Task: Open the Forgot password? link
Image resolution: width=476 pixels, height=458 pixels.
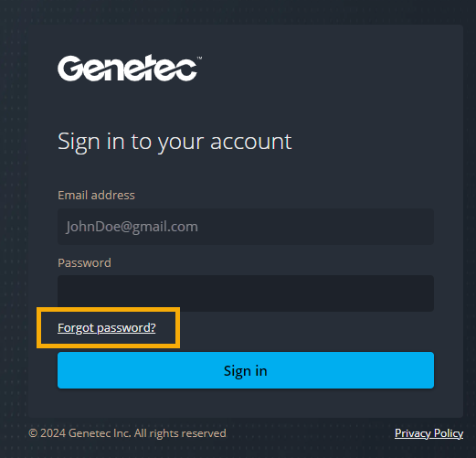Action: 107,328
